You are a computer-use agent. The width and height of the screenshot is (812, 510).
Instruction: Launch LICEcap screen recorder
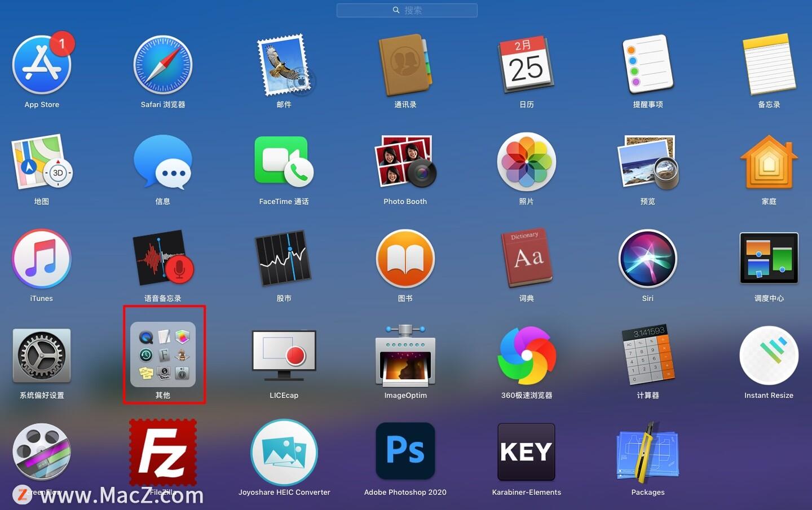pos(284,356)
